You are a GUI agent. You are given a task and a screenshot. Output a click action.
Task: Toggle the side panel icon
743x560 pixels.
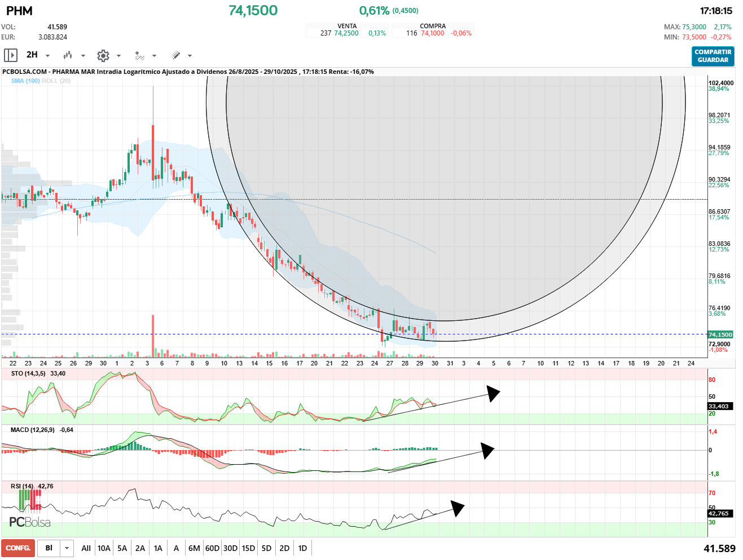pos(10,55)
